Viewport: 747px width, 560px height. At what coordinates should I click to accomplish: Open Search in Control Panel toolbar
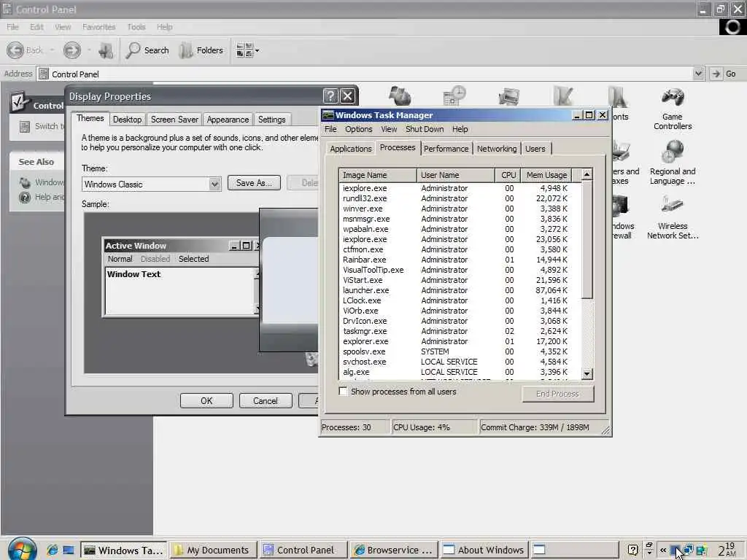147,50
